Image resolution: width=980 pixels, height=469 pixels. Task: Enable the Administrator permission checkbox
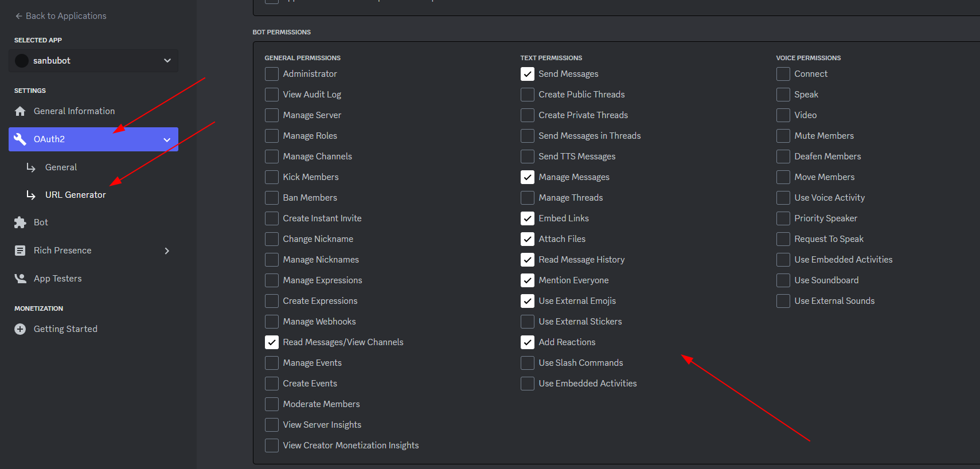tap(272, 74)
